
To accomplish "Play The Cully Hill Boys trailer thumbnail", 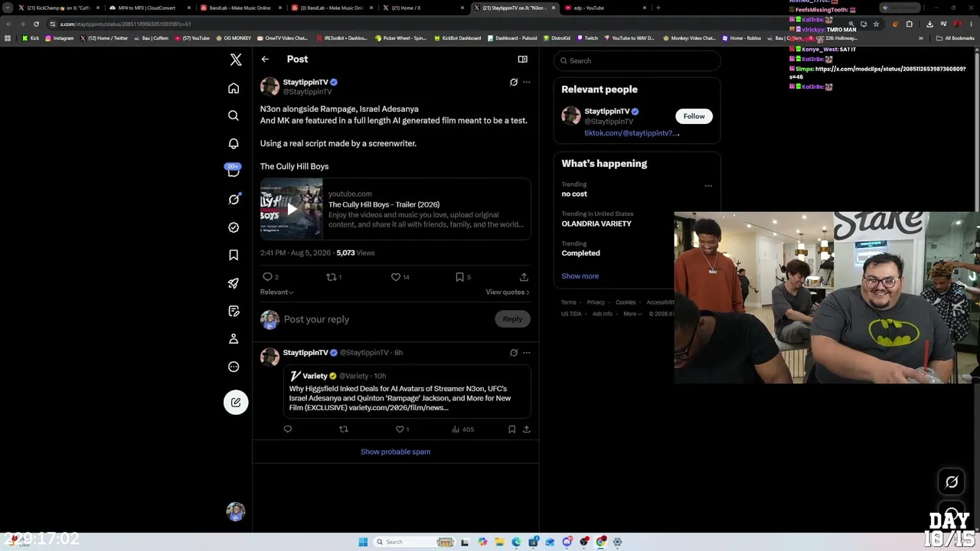I will coord(291,209).
